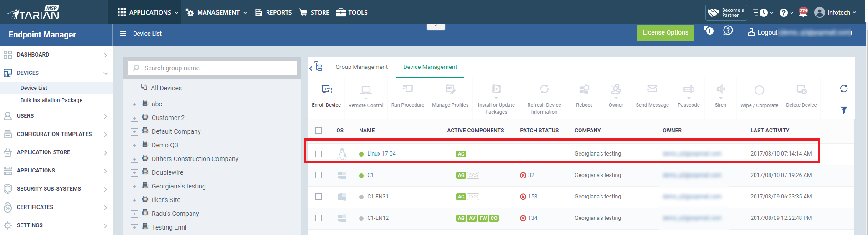Open Store in the top menu
This screenshot has height=235, width=868.
coord(314,12)
